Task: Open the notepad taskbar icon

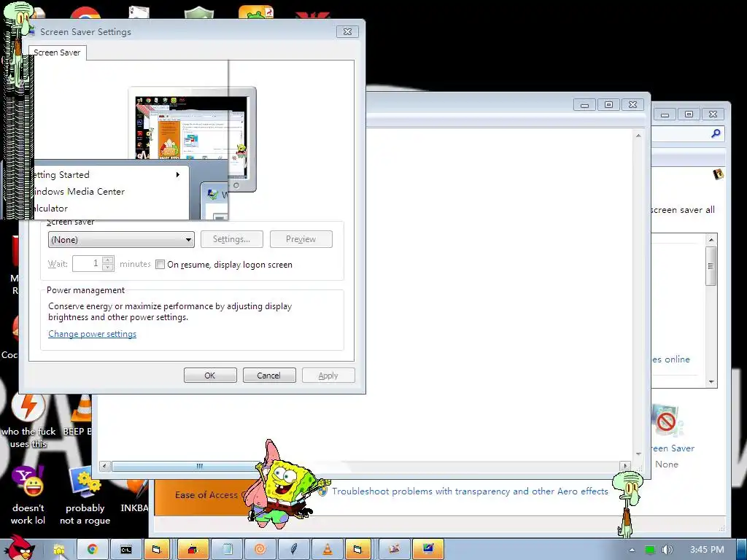Action: pos(227,550)
